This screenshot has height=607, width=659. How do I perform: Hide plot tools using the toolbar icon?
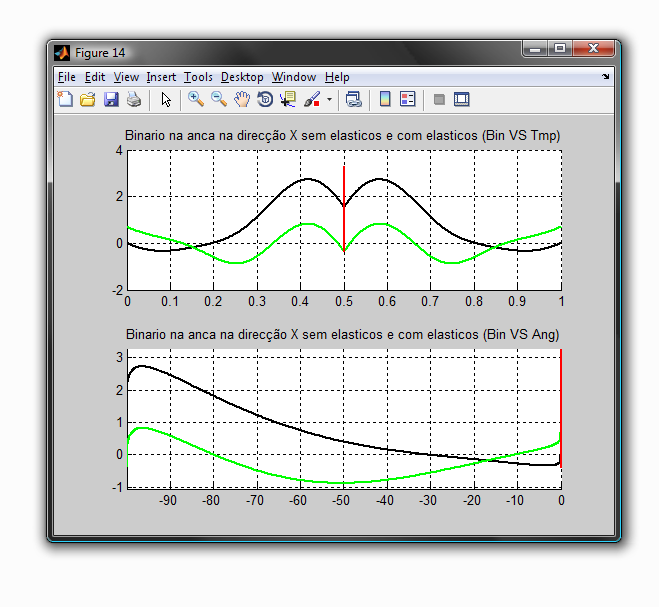[x=439, y=99]
